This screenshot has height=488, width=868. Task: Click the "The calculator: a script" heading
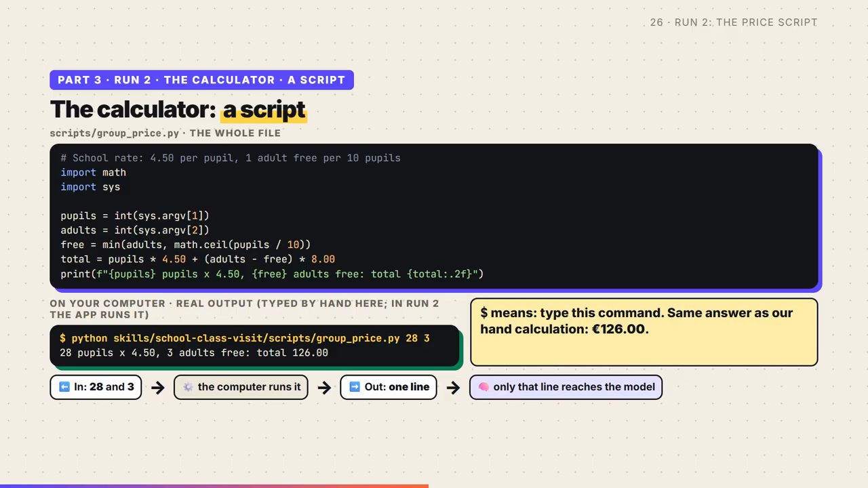(x=178, y=109)
